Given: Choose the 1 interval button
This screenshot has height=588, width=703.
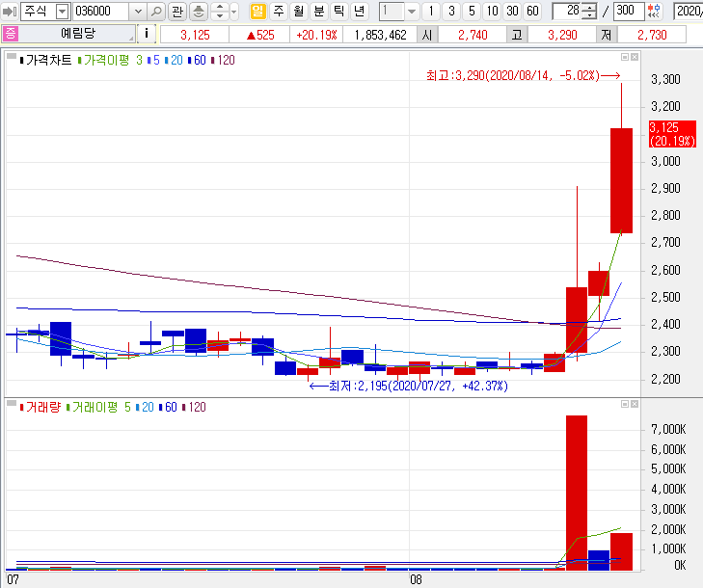Looking at the screenshot, I should coord(431,12).
